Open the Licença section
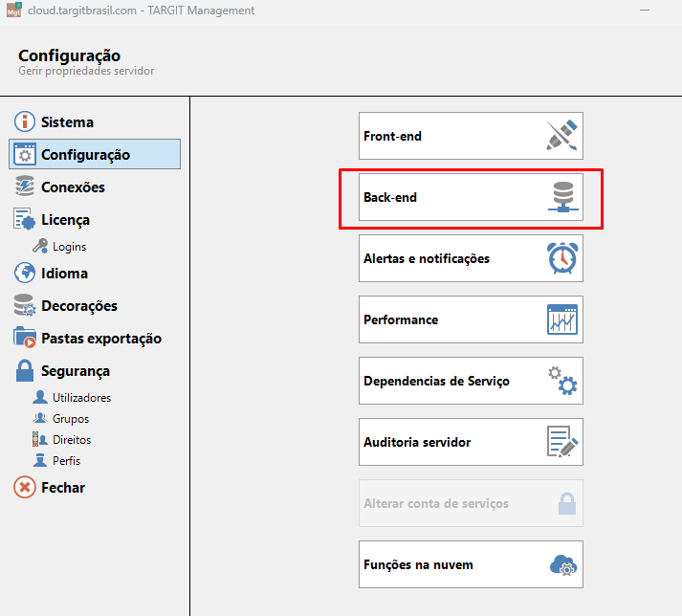 [95, 219]
